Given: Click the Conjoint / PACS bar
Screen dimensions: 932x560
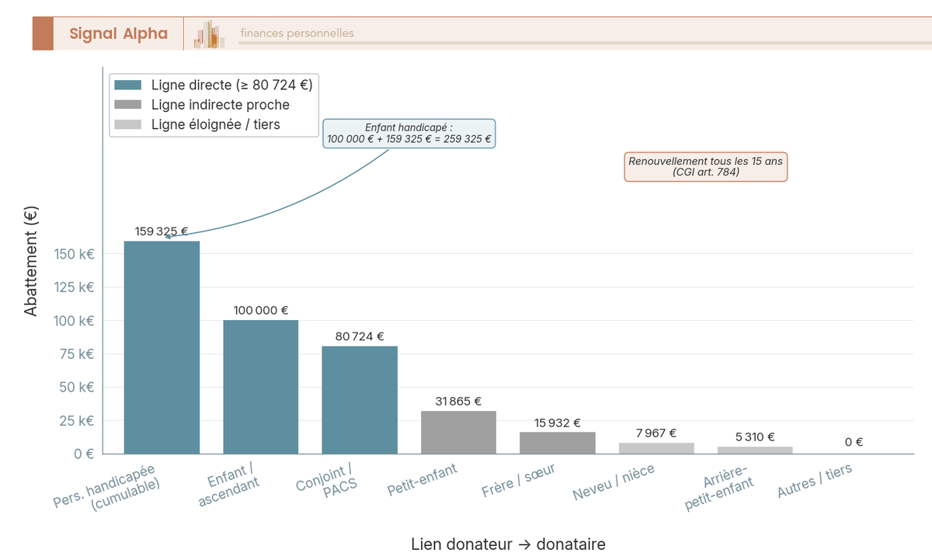Looking at the screenshot, I should (360, 400).
